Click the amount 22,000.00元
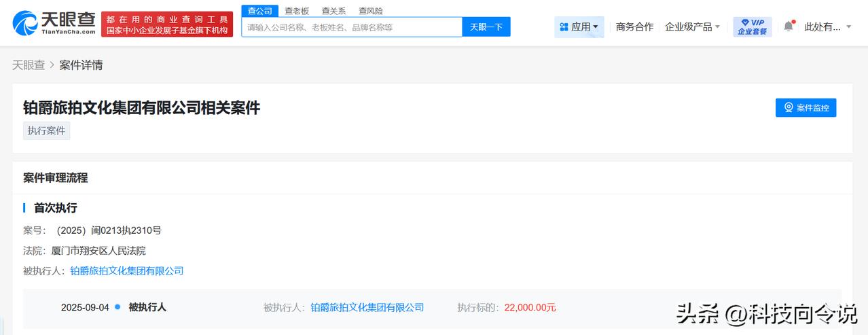Screen dimensions: 868x335 (530, 307)
